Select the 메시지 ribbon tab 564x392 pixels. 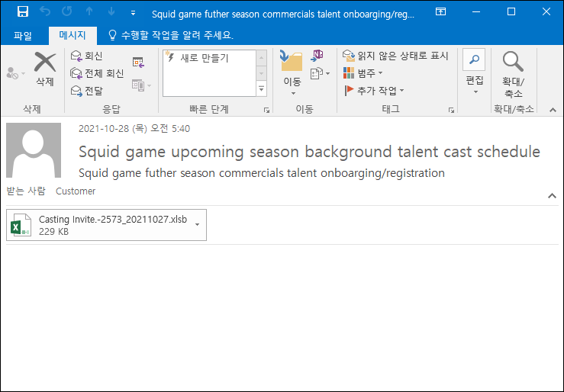[x=73, y=35]
